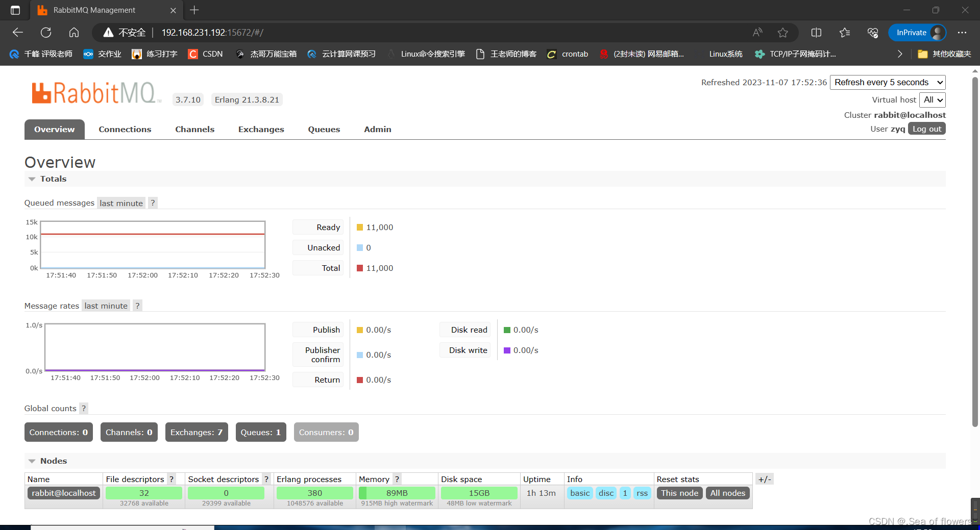Open 练习打字 bookmark

coord(155,54)
